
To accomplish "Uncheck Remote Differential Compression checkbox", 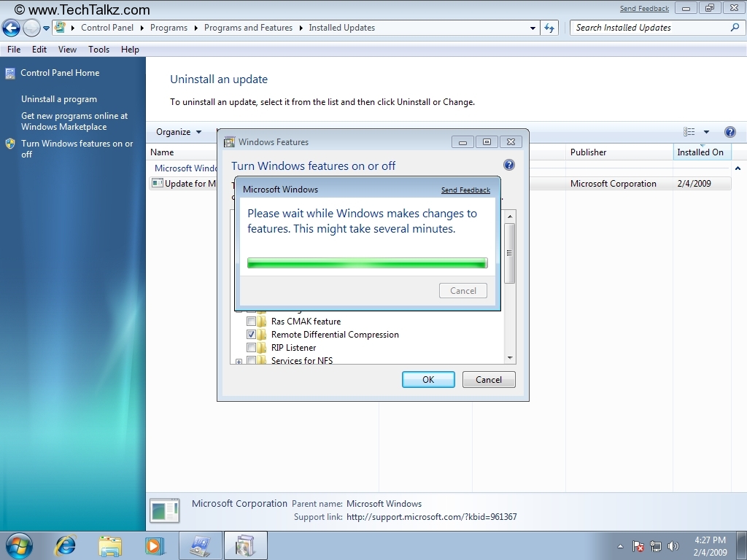I will coord(251,335).
